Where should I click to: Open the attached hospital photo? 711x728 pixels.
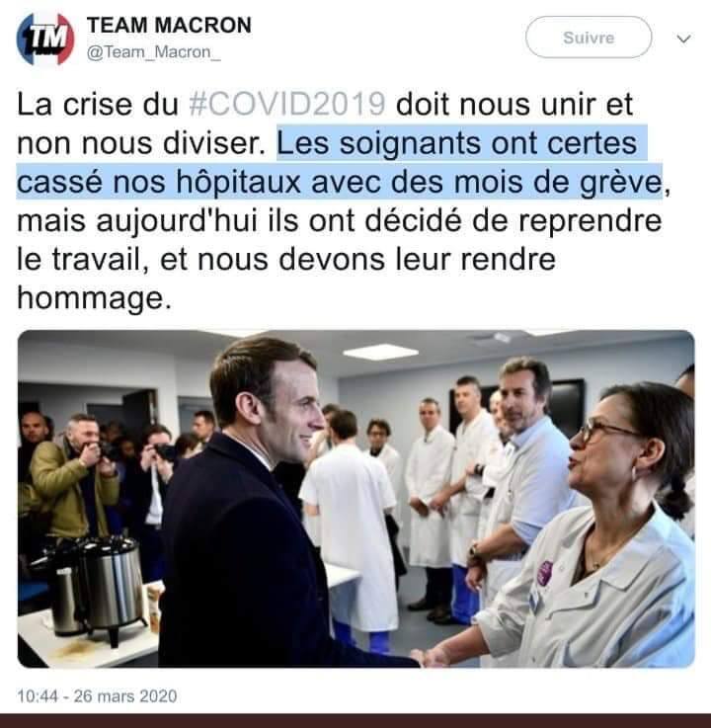pos(355,499)
